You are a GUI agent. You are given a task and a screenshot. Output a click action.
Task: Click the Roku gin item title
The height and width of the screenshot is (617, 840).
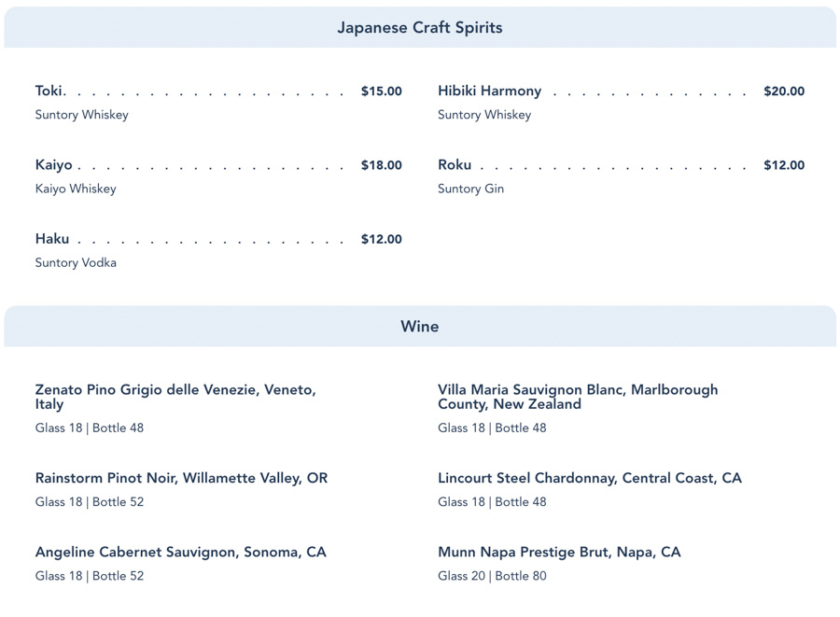click(455, 165)
